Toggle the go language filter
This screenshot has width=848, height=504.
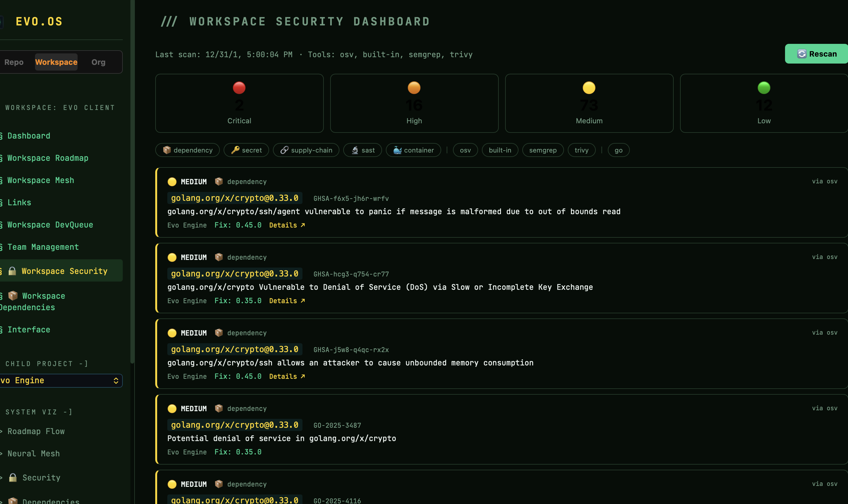click(x=619, y=150)
